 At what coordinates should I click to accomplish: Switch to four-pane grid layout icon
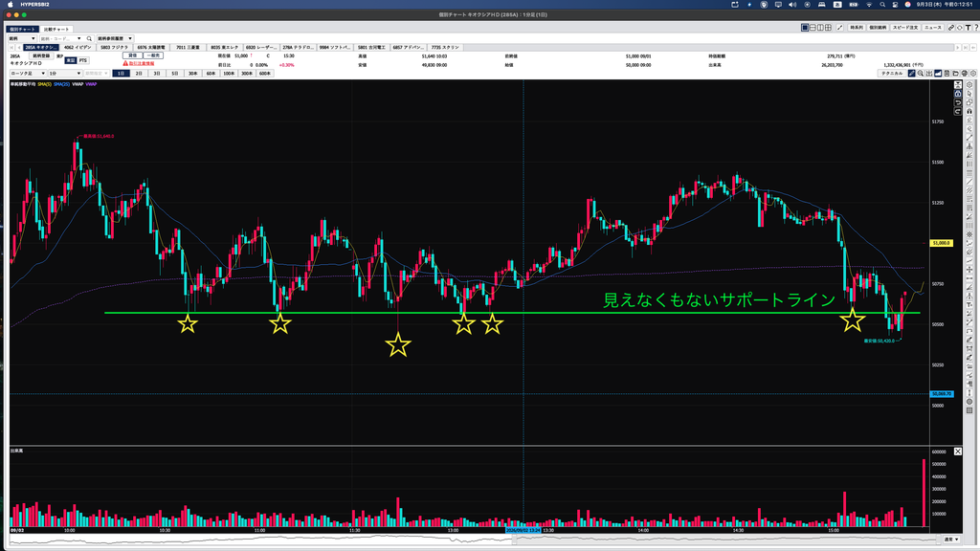(x=828, y=28)
